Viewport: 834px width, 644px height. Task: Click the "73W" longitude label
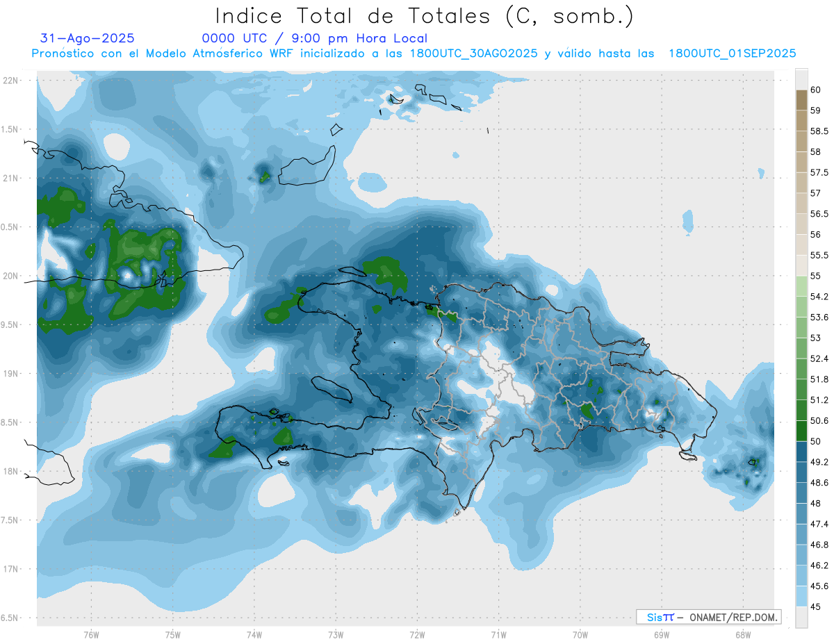pyautogui.click(x=336, y=635)
